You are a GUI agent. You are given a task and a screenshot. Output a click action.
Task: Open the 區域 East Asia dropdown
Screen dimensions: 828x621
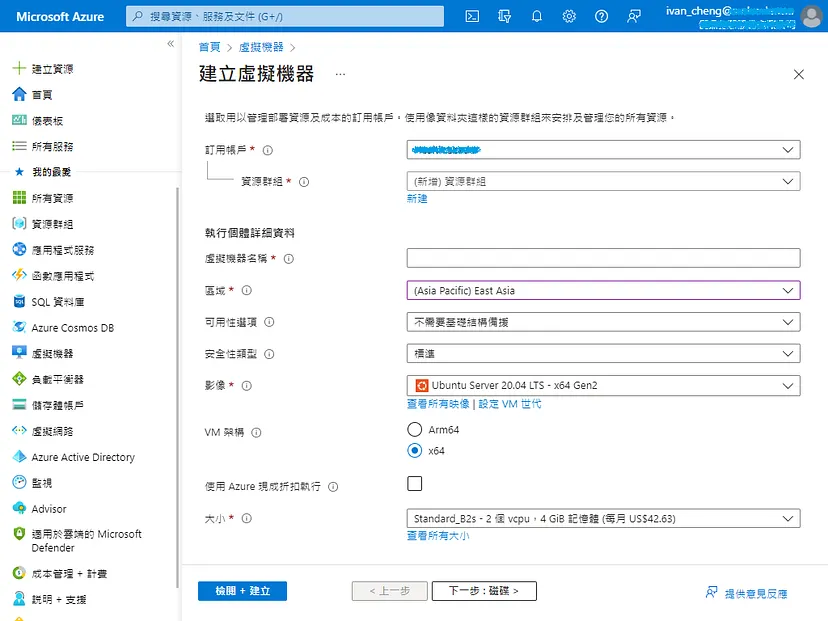[x=604, y=290]
